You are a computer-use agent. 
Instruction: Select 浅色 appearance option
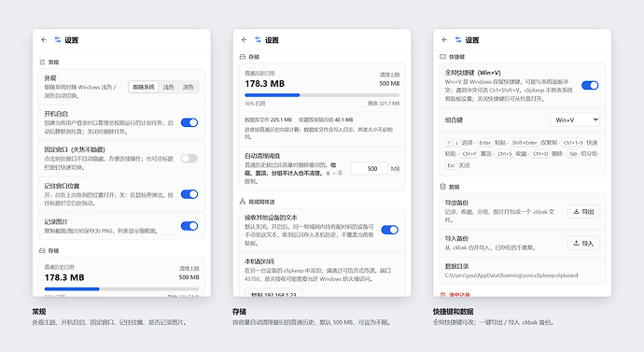(168, 87)
